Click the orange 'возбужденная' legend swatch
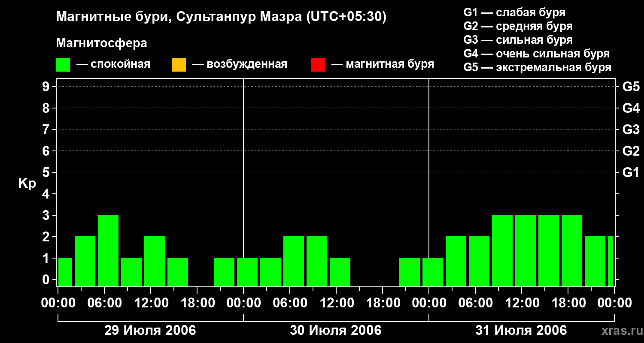Viewport: 644px width, 343px height. [x=179, y=65]
